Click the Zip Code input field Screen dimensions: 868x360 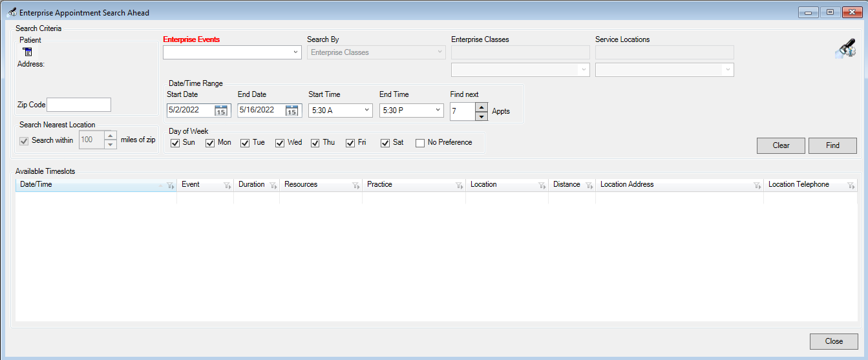(79, 105)
